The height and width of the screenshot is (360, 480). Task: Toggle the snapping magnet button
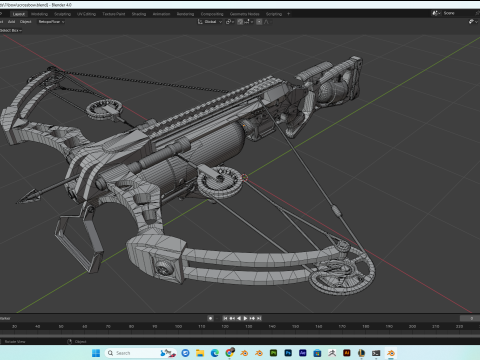pos(240,22)
